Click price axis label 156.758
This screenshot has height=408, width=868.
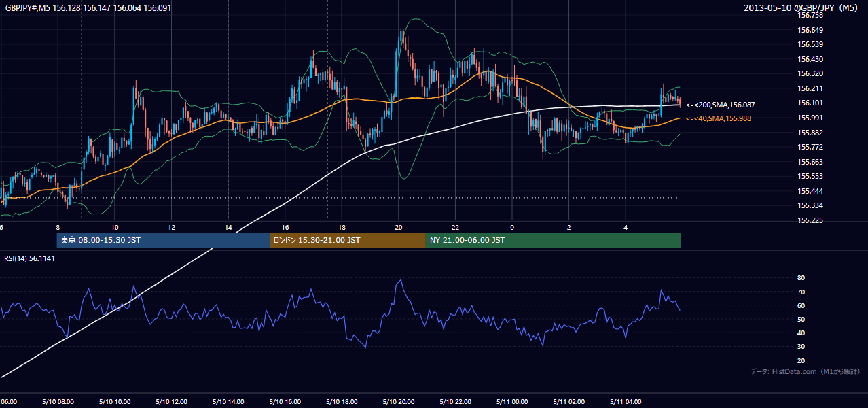click(x=810, y=15)
